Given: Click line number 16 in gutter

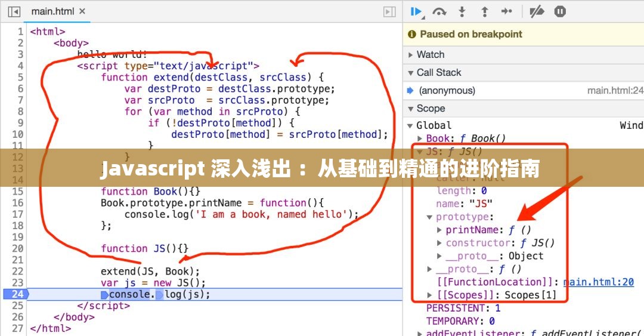Looking at the screenshot, I should [18, 203].
